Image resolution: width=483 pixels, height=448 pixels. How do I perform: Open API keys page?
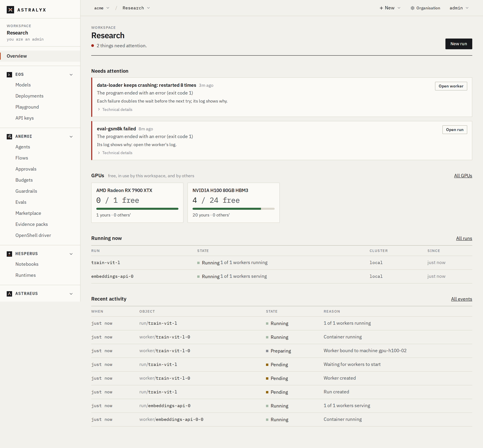click(x=24, y=118)
